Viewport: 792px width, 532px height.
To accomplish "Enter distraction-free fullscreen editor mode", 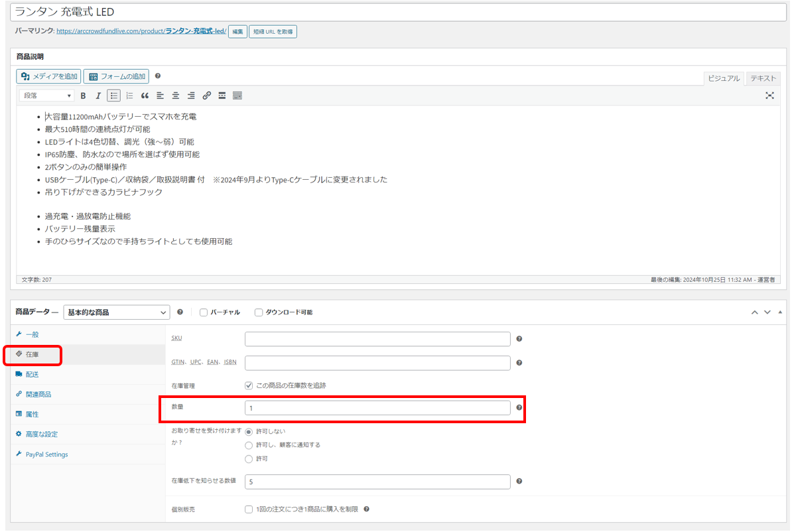I will click(x=769, y=96).
